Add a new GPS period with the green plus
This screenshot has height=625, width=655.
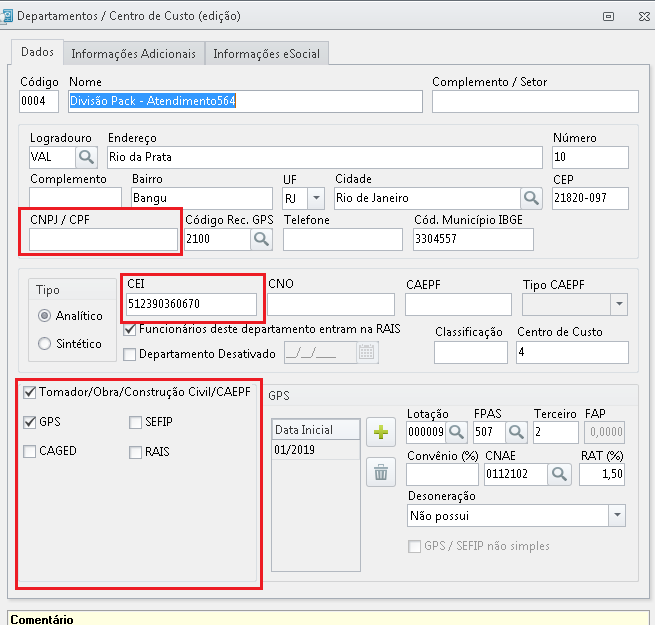tap(381, 432)
